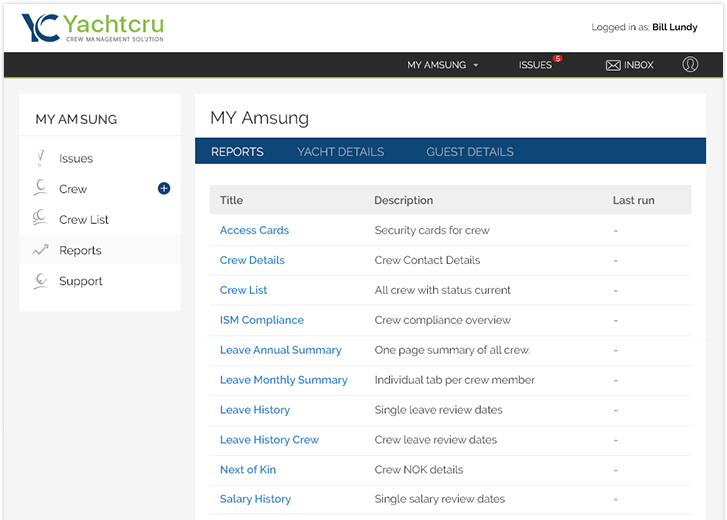Switch to the REPORTS tab
The width and height of the screenshot is (727, 520).
point(237,152)
